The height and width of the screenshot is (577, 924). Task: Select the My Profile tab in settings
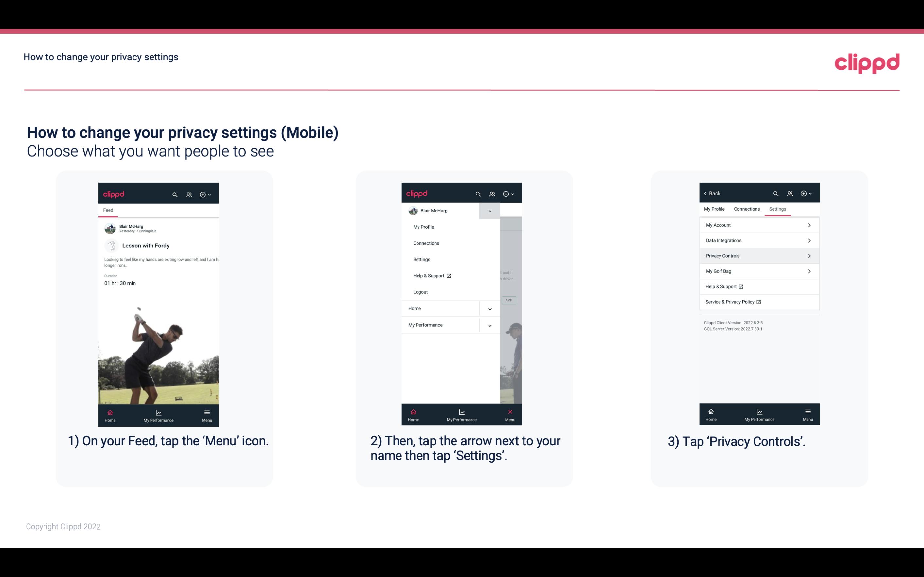[x=715, y=209]
